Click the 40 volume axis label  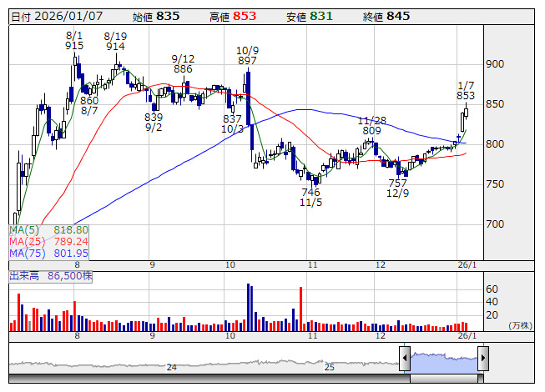click(x=492, y=302)
